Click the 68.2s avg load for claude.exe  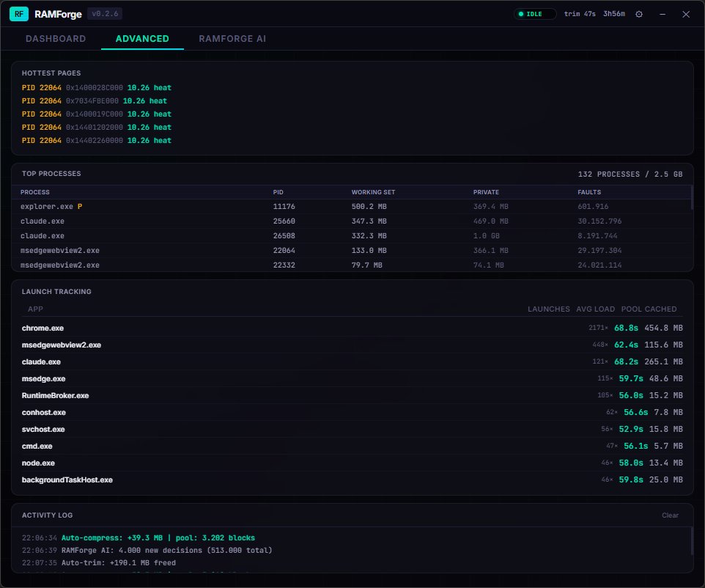click(626, 361)
